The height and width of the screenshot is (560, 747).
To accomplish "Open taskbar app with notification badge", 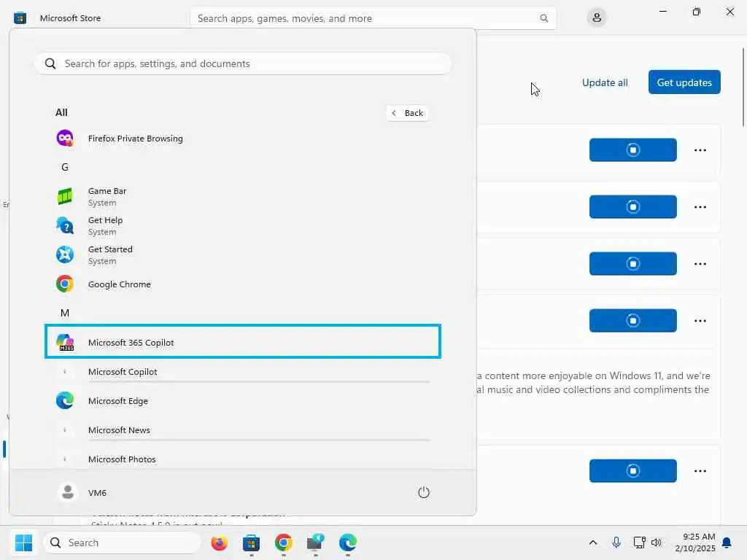I will [x=315, y=542].
